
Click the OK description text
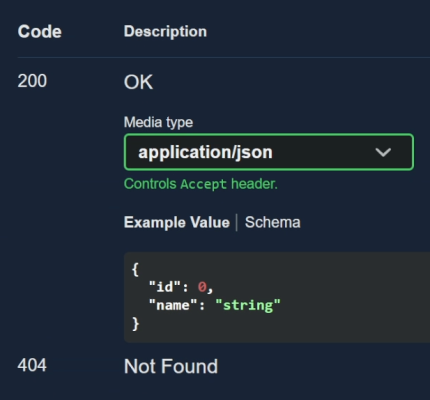pyautogui.click(x=138, y=82)
